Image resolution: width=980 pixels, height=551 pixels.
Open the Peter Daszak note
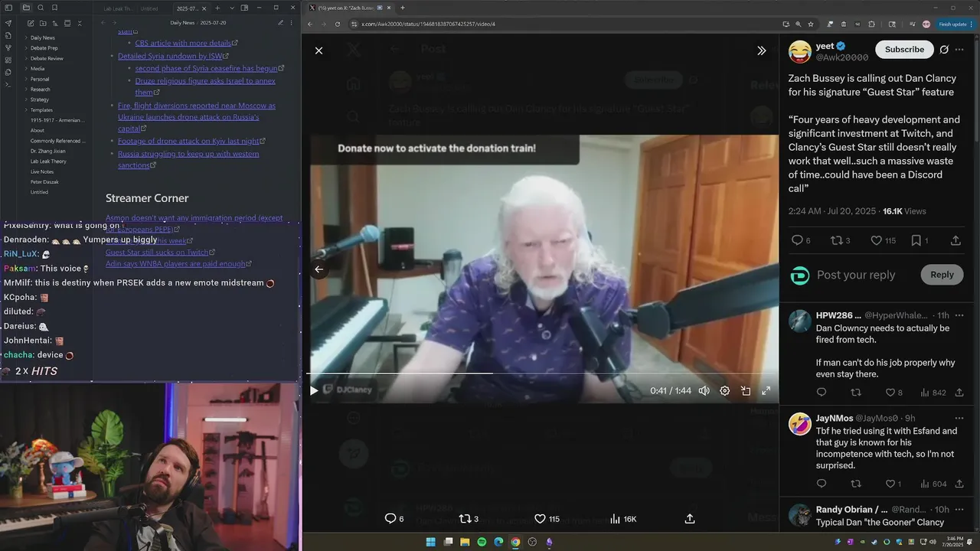click(44, 182)
